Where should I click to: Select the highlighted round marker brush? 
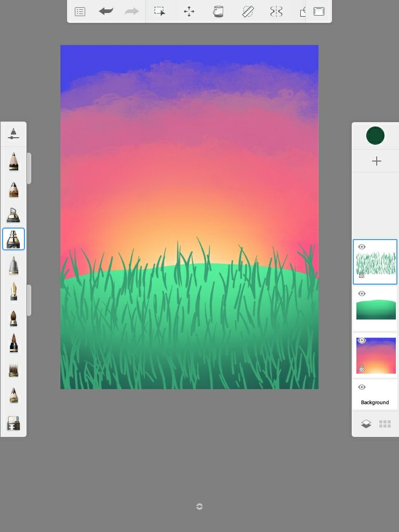13,239
